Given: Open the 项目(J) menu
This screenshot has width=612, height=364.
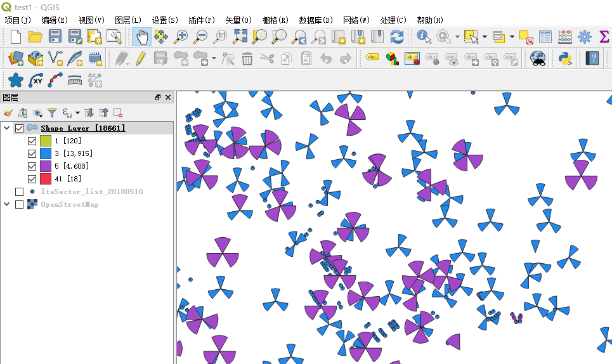Looking at the screenshot, I should point(18,20).
